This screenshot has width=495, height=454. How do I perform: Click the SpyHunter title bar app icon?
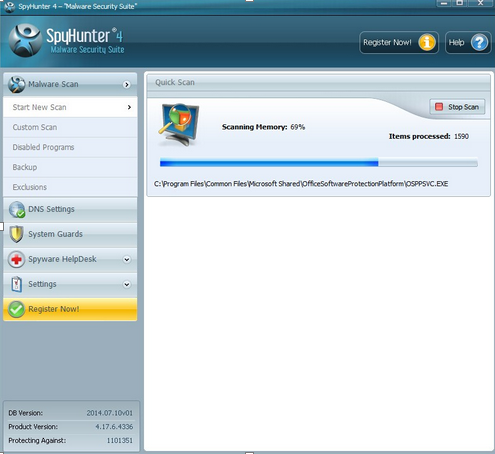click(x=10, y=6)
